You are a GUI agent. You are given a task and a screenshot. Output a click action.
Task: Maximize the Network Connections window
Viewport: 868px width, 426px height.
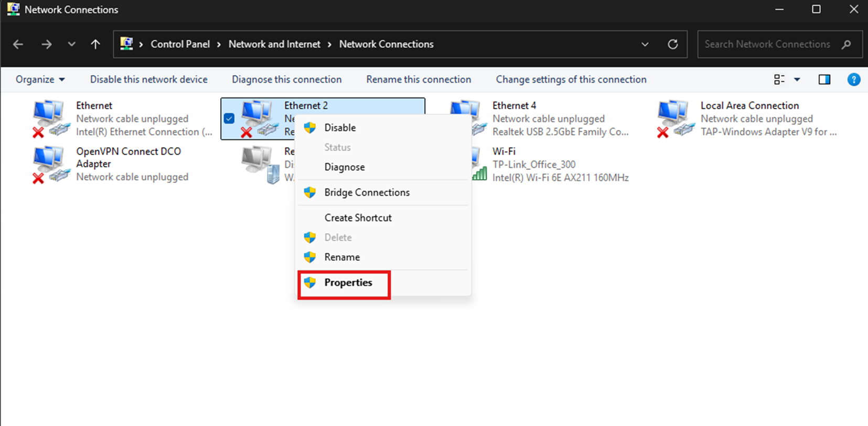point(816,9)
